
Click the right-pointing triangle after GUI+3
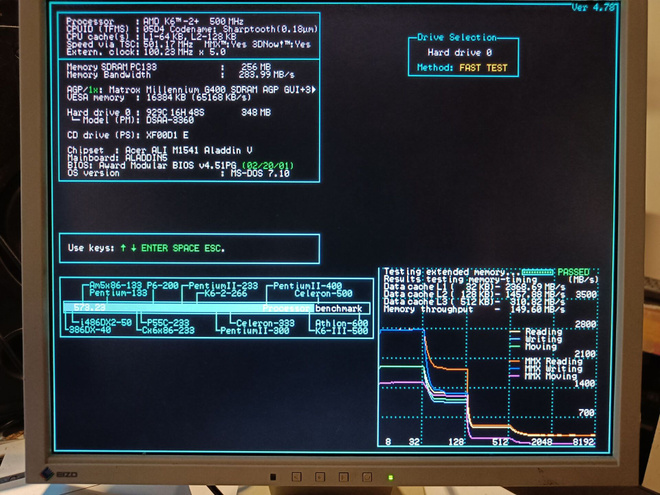click(x=314, y=89)
